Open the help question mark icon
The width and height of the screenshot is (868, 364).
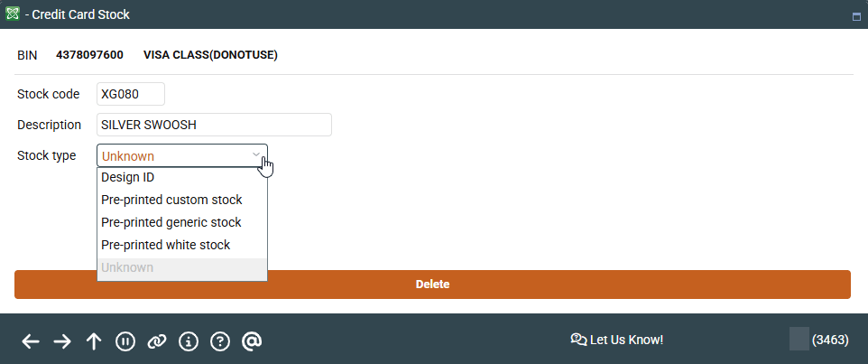tap(220, 341)
